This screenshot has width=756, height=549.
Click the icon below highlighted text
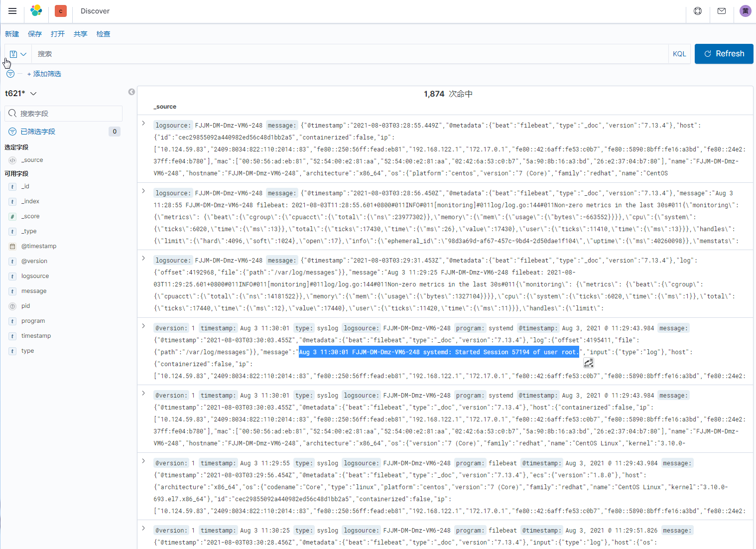coord(589,363)
